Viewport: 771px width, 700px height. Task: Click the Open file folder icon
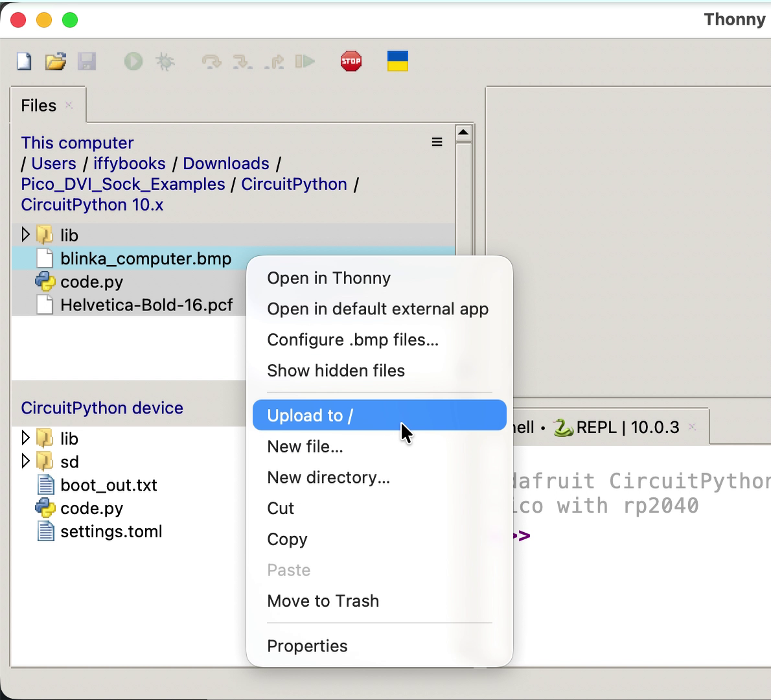tap(56, 62)
